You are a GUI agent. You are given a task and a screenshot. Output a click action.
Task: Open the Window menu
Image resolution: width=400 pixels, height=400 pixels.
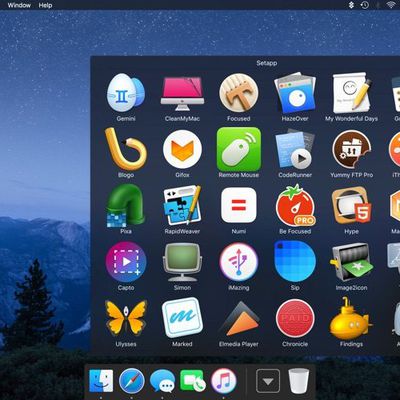(19, 5)
